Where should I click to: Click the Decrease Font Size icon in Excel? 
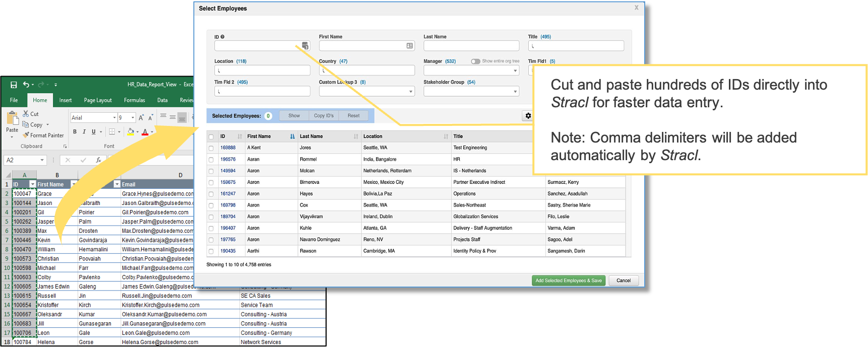point(150,117)
